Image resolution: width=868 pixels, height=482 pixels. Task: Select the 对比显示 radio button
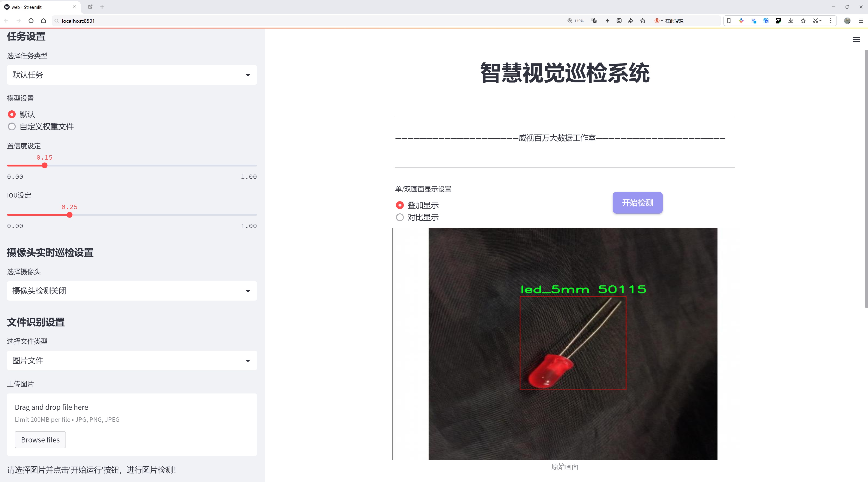pos(400,217)
